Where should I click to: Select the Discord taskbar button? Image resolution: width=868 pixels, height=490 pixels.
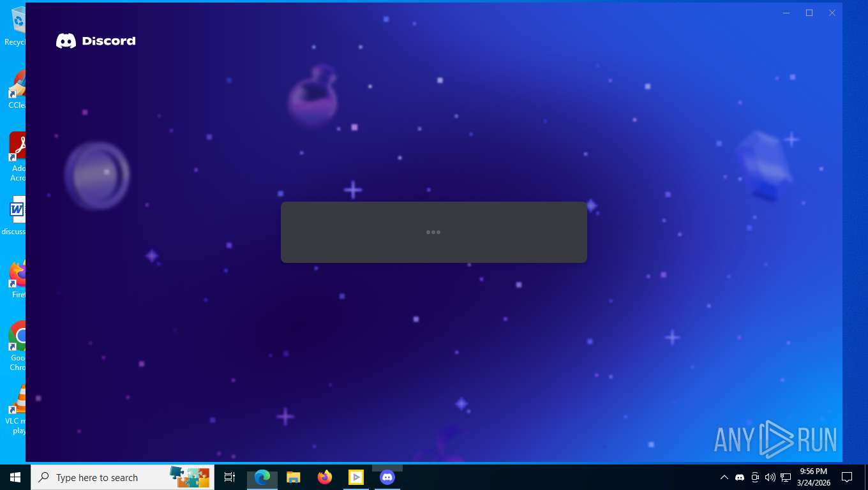click(x=387, y=477)
